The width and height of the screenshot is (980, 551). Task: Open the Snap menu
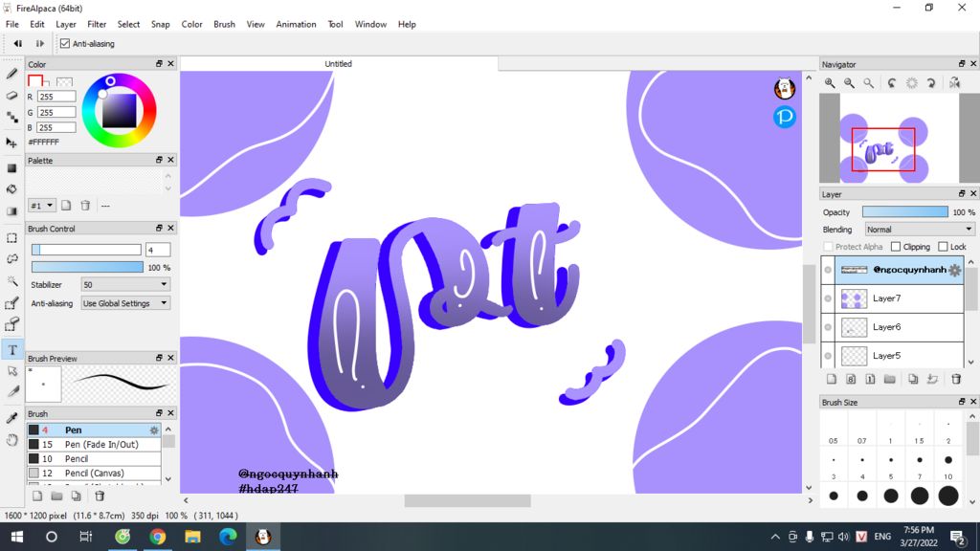point(160,24)
